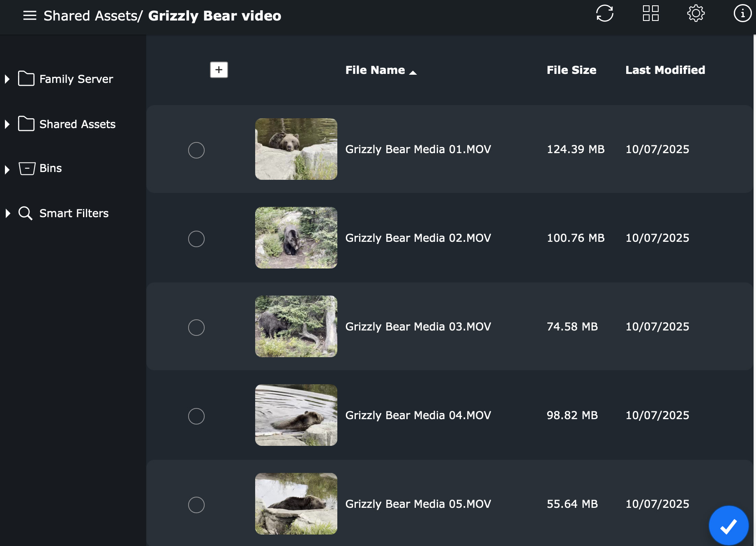Open the Bins sidebar item
The width and height of the screenshot is (756, 546).
[51, 168]
